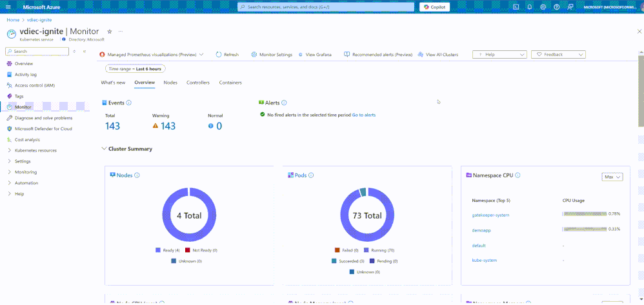The image size is (644, 305).
Task: Click the vdiec-ignite breadcrumb link
Action: tap(39, 20)
